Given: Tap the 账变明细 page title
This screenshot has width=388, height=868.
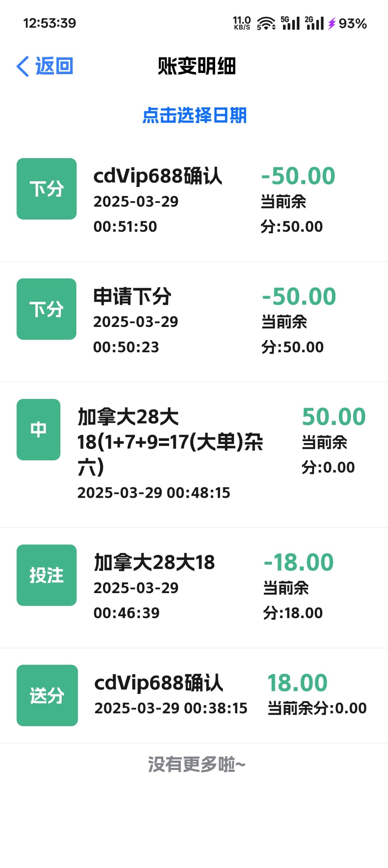Looking at the screenshot, I should tap(197, 66).
